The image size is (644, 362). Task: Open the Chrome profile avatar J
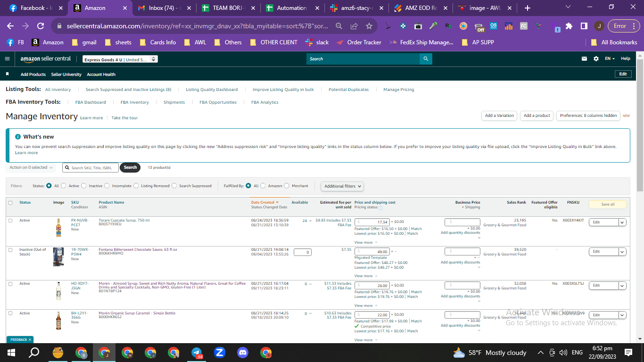click(x=599, y=26)
